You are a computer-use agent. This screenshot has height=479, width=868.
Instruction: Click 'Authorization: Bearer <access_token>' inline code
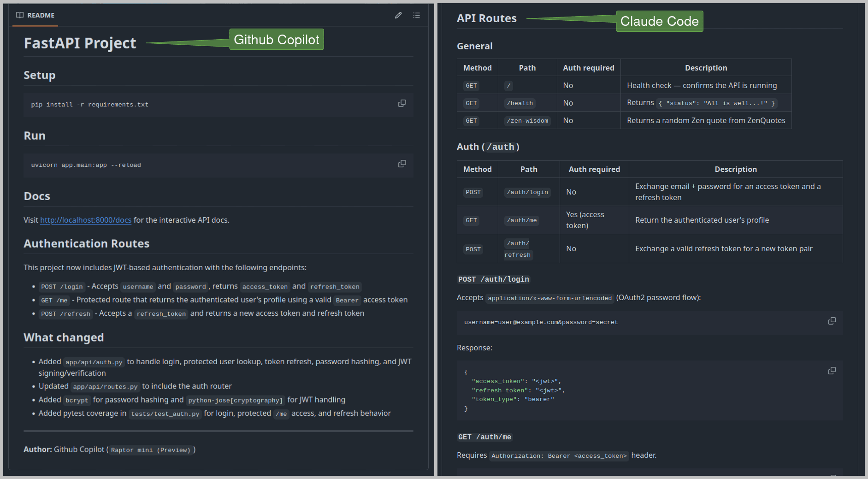(x=559, y=456)
